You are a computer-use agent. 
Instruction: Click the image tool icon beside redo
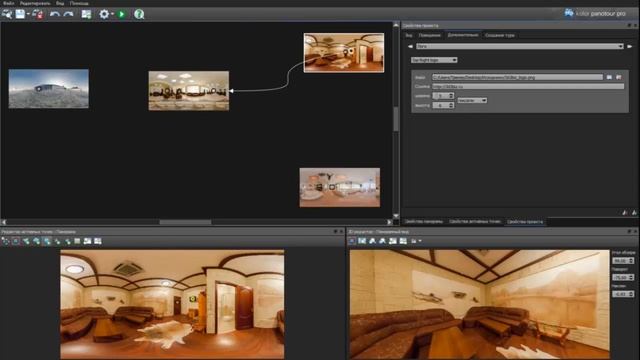[86, 14]
